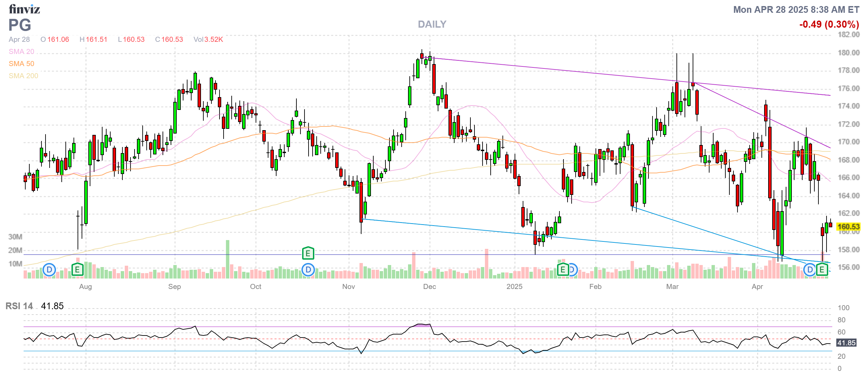The width and height of the screenshot is (868, 379).
Task: Click the DAILY timeframe label
Action: 432,24
